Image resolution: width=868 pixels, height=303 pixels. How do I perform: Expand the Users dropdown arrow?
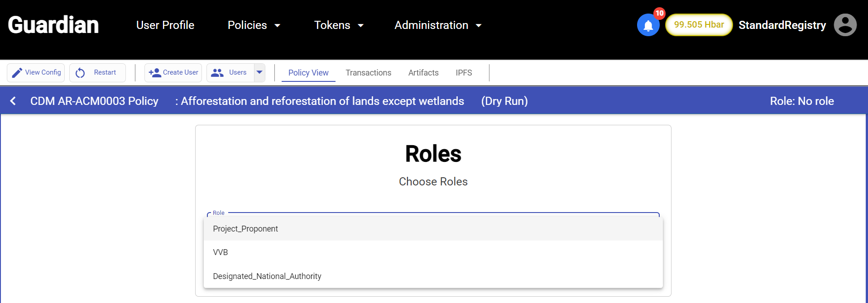[259, 72]
